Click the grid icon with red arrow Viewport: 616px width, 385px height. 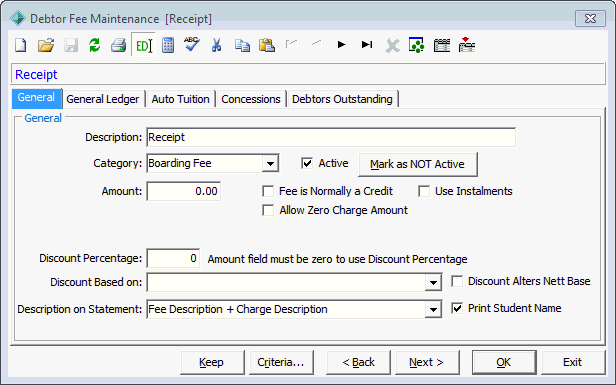tap(467, 44)
